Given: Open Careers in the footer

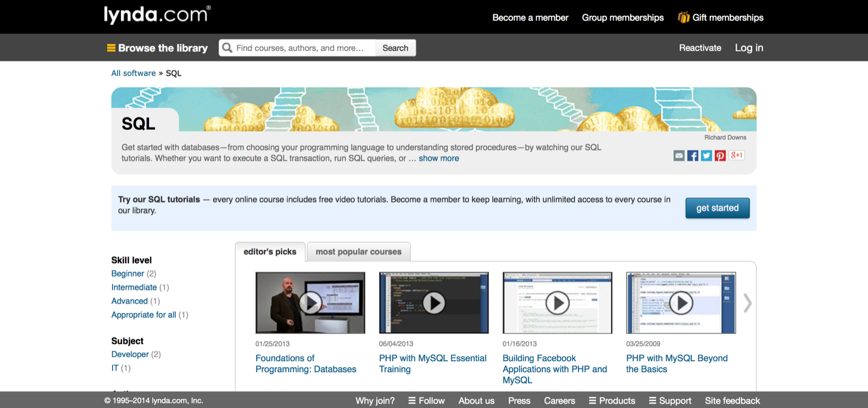Looking at the screenshot, I should tap(559, 401).
